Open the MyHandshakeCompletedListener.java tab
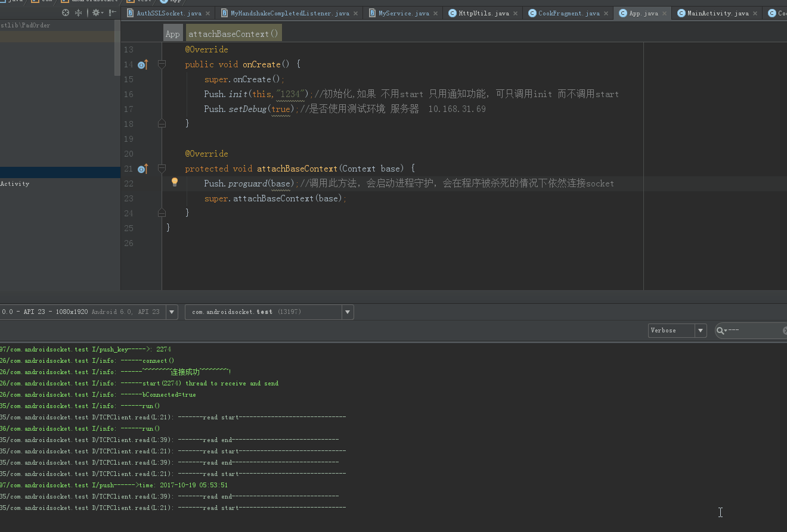Image resolution: width=787 pixels, height=532 pixels. 289,13
